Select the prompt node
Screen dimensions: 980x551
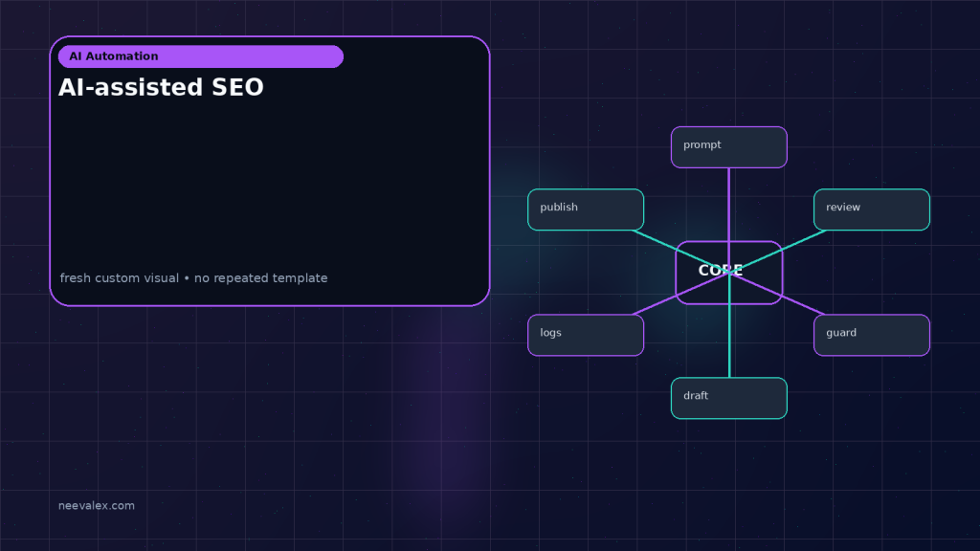coord(728,147)
